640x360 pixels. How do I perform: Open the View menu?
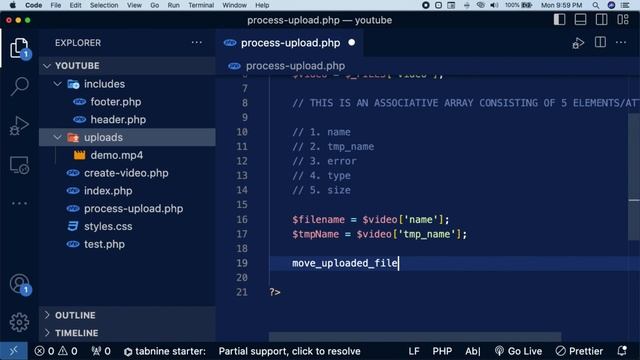tap(134, 5)
